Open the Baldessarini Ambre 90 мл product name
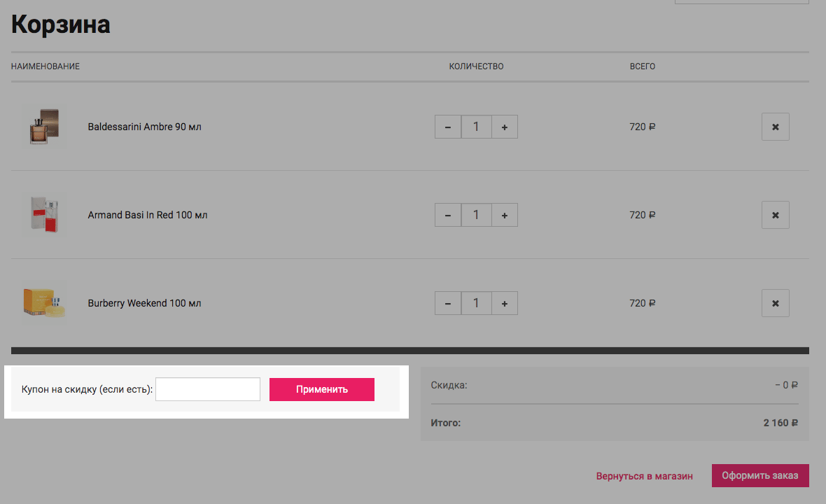The width and height of the screenshot is (826, 504). pos(144,127)
